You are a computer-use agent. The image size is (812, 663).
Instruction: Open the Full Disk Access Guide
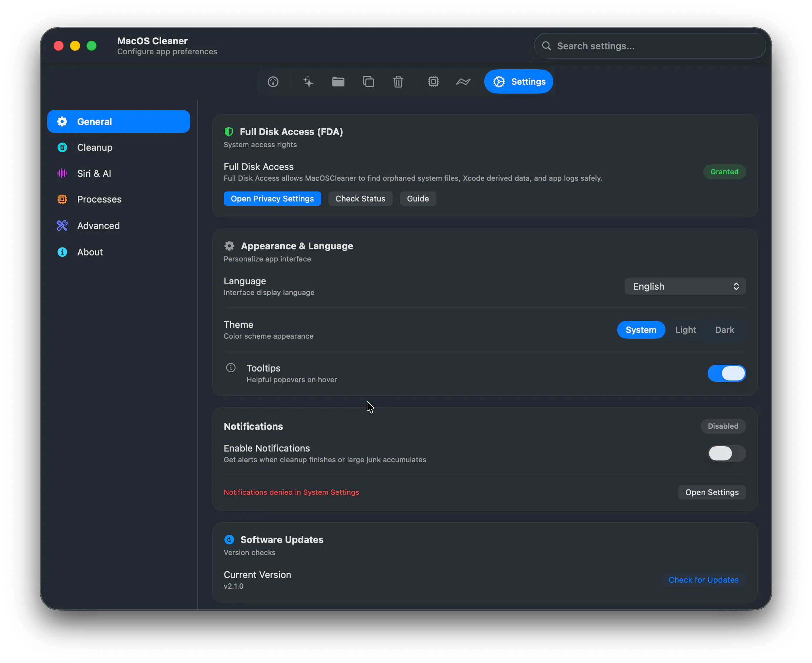[418, 199]
